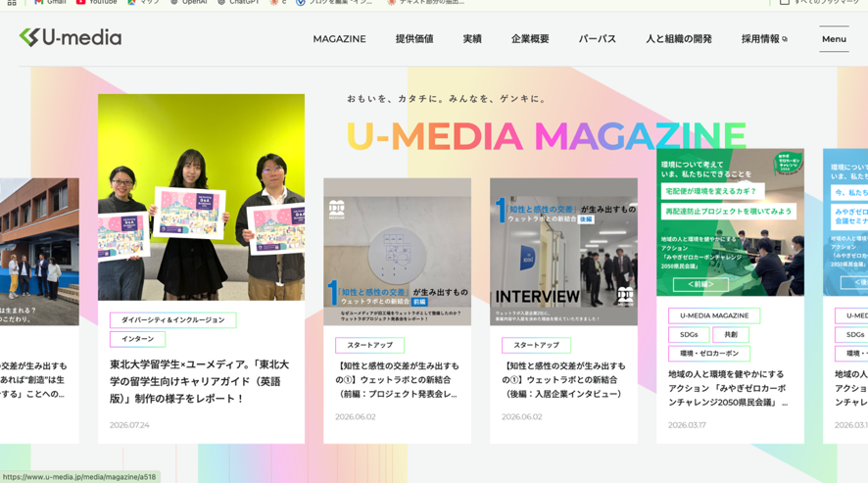
Task: Open the Tohoku University students photo thumbnail
Action: pos(201,197)
